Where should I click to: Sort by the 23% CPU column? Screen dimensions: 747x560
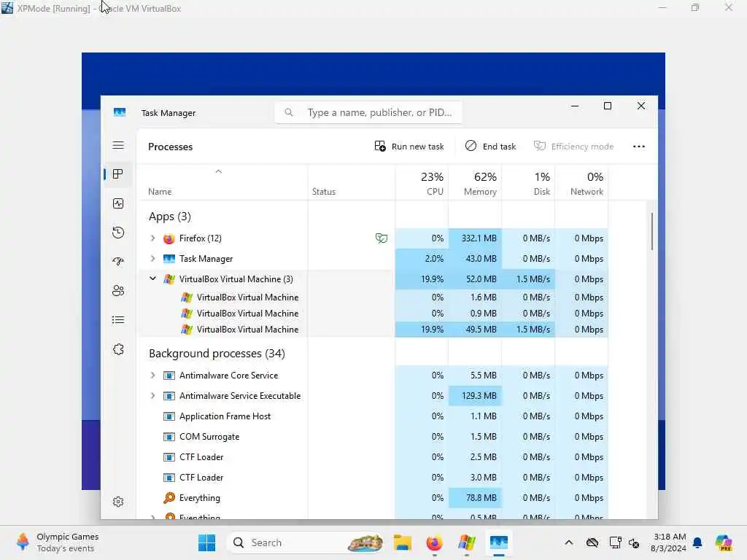422,183
